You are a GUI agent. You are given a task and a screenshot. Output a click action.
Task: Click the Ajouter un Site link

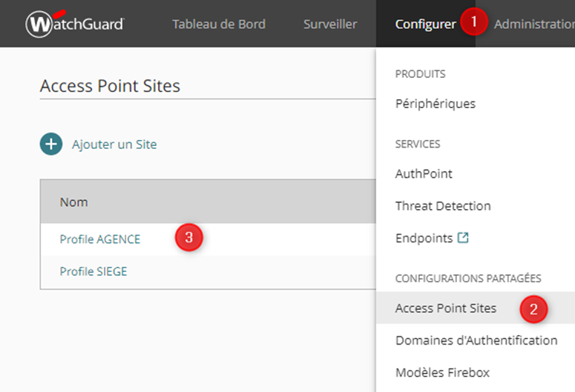click(x=114, y=144)
